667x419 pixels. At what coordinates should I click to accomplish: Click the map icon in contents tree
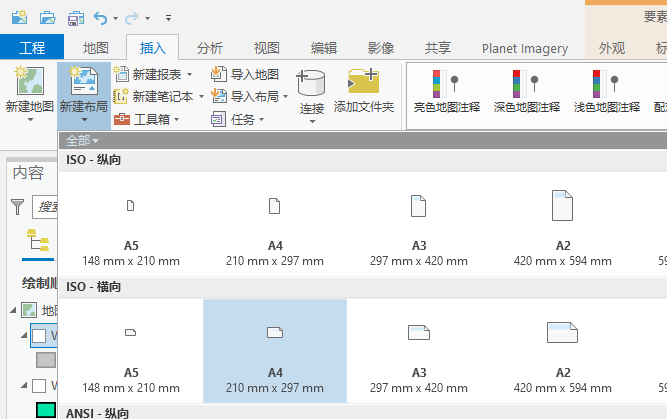[x=29, y=311]
